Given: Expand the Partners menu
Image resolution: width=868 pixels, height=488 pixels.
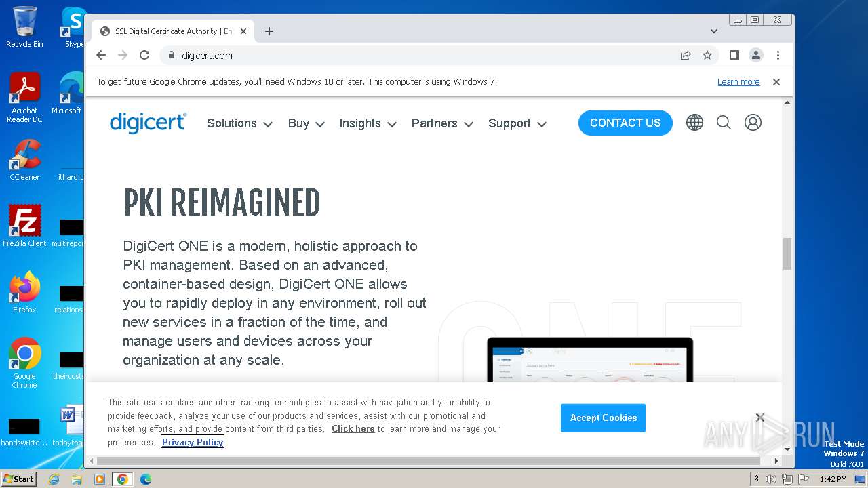Looking at the screenshot, I should [442, 123].
